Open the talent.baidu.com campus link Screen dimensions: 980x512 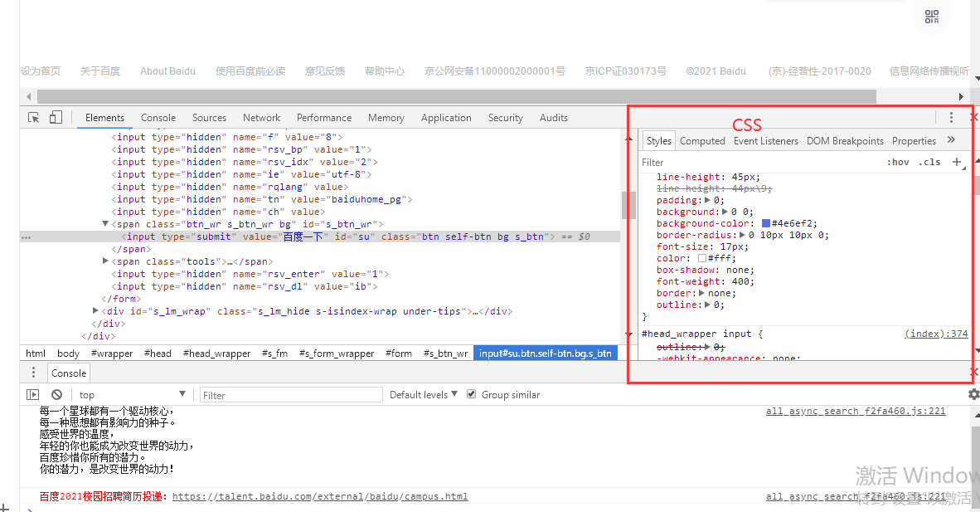pyautogui.click(x=320, y=496)
